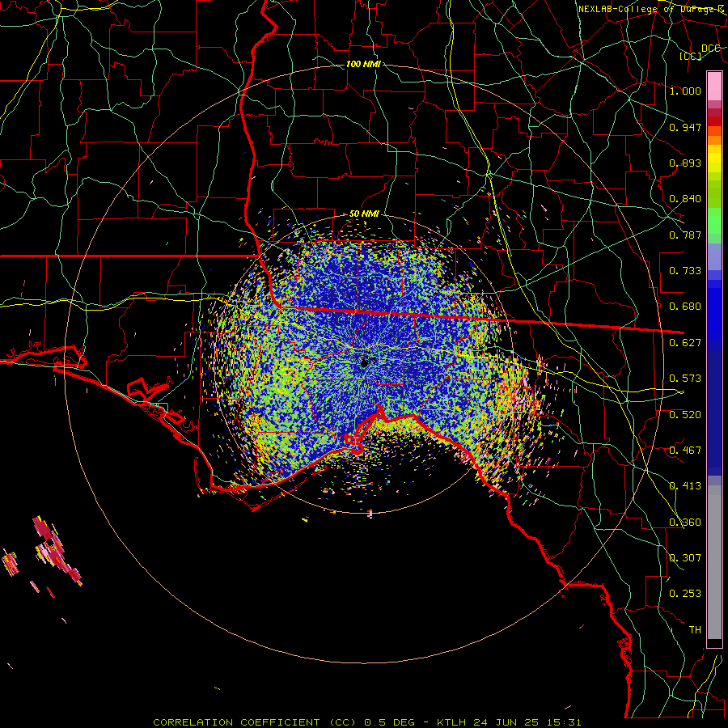Click the 0.520 scale value
The width and height of the screenshot is (728, 728).
pos(685,415)
